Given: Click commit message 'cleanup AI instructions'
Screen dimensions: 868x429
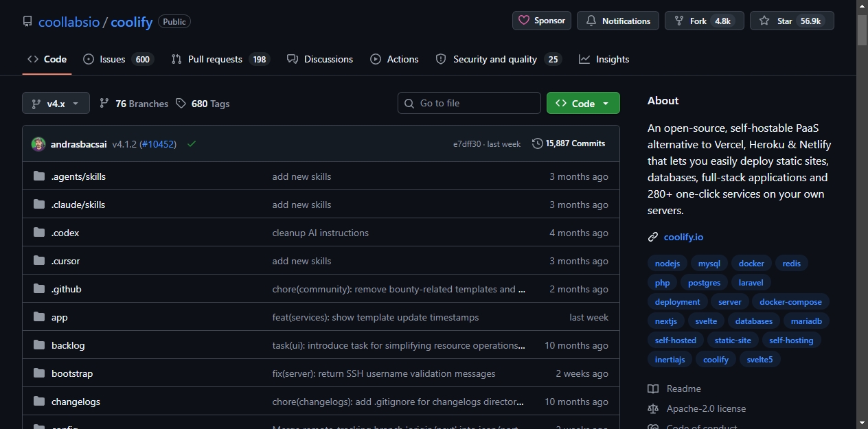Looking at the screenshot, I should (321, 233).
